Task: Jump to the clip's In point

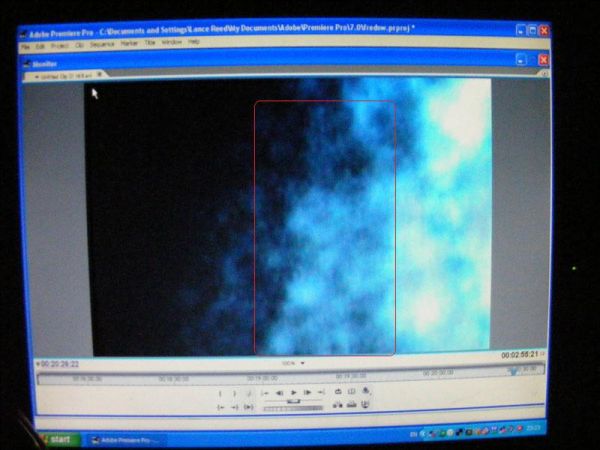Action: (220, 407)
